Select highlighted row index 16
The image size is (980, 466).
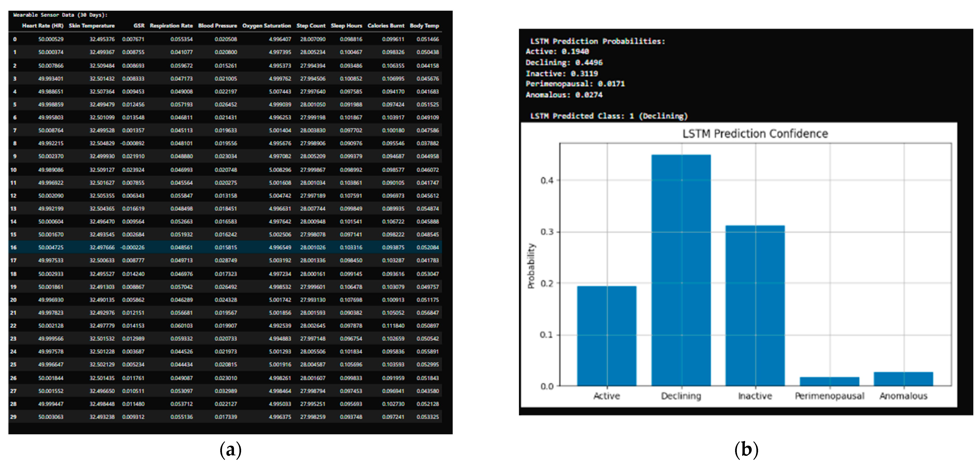pyautogui.click(x=14, y=248)
